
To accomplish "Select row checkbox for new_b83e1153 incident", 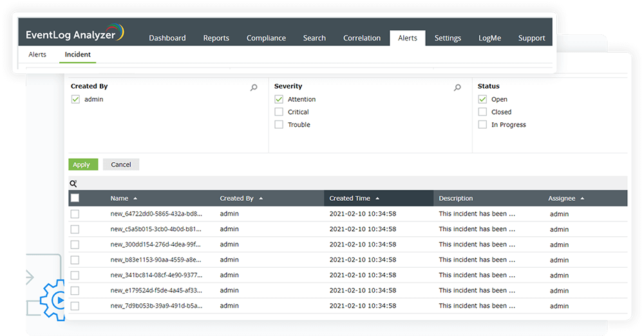I will click(75, 260).
